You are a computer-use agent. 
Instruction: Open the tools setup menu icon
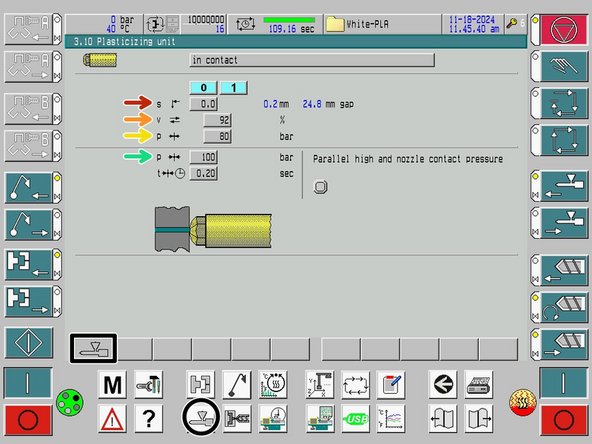click(149, 385)
